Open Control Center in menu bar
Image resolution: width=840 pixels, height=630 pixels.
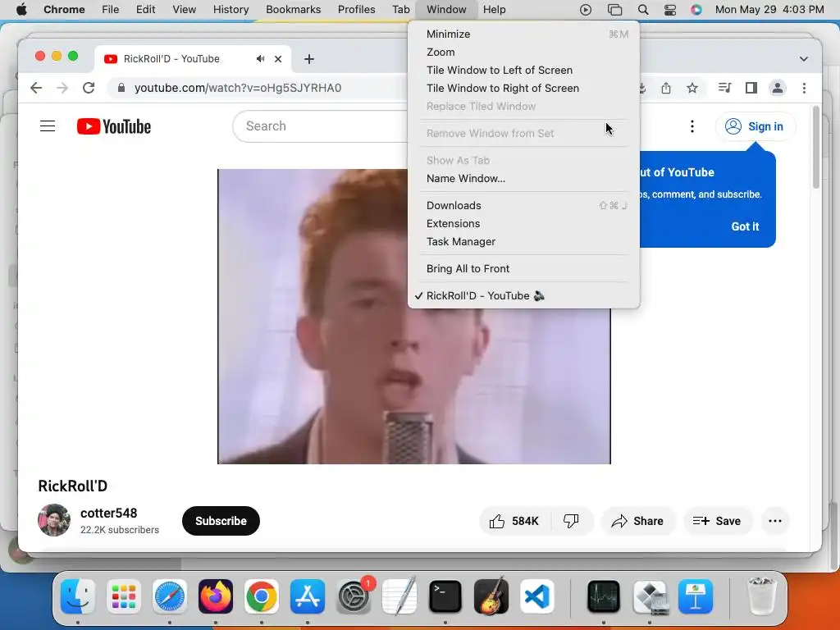(x=670, y=10)
